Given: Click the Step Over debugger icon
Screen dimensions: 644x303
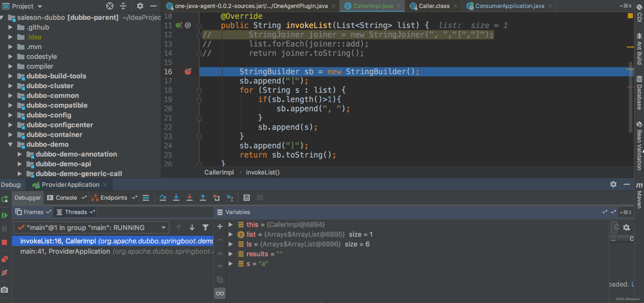Looking at the screenshot, I should [x=163, y=198].
